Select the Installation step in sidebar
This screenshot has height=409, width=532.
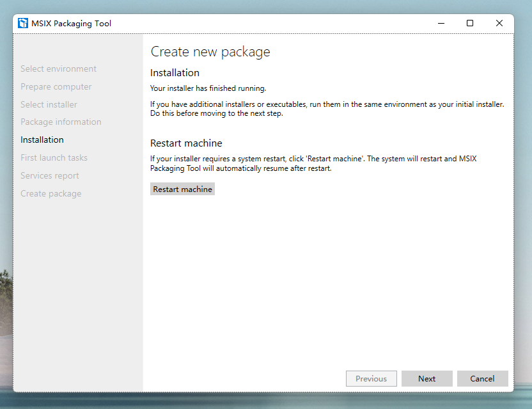pyautogui.click(x=42, y=140)
